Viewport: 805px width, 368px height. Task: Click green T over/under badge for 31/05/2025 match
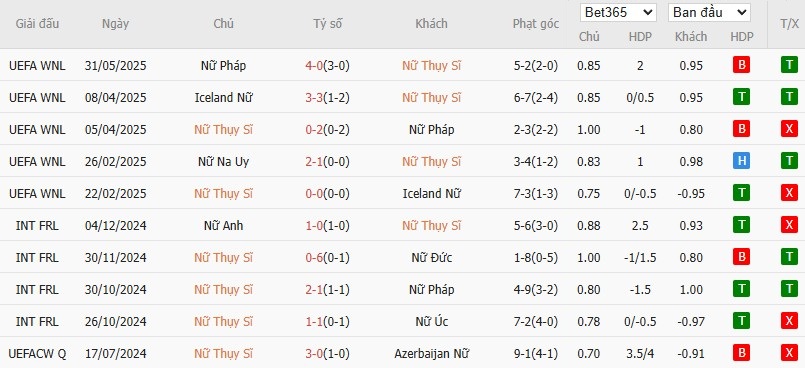tap(789, 65)
